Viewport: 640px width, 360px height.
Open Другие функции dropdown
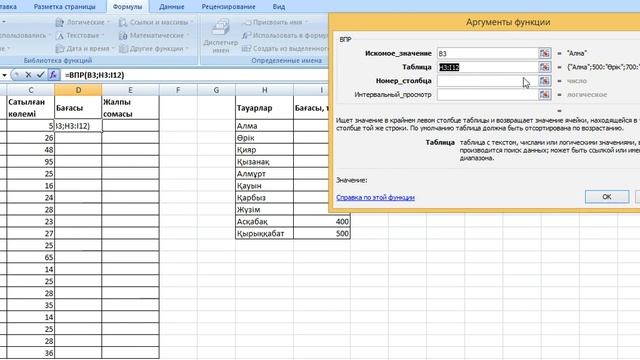153,49
